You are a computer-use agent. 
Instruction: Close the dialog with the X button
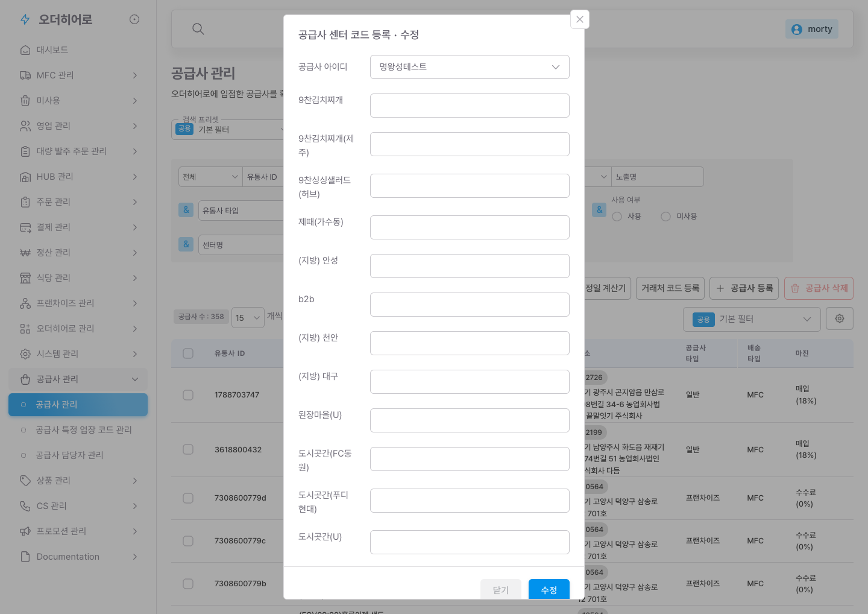(x=580, y=19)
